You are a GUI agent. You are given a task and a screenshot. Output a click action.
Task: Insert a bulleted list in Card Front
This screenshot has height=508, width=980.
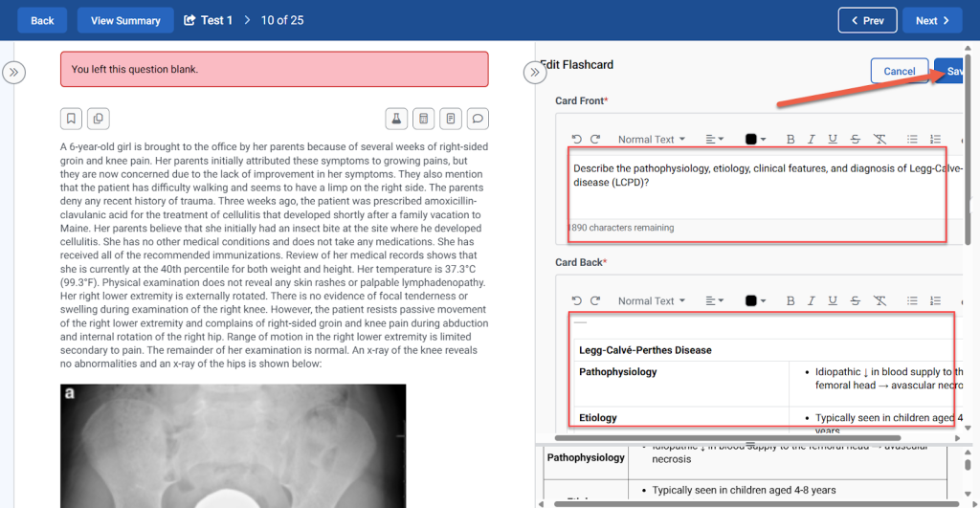[x=912, y=140]
